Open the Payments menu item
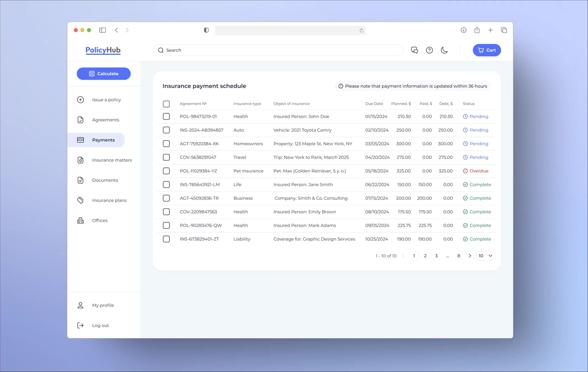Viewport: 588px width, 372px height. click(x=96, y=140)
